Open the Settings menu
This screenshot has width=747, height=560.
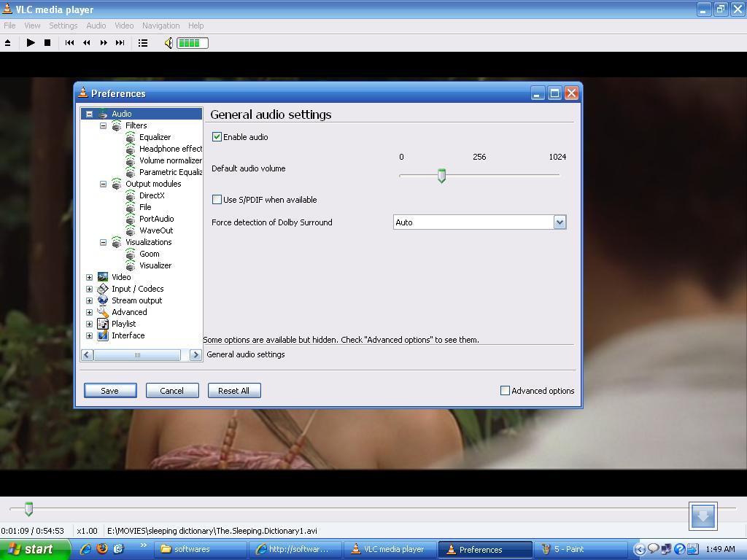pos(63,25)
